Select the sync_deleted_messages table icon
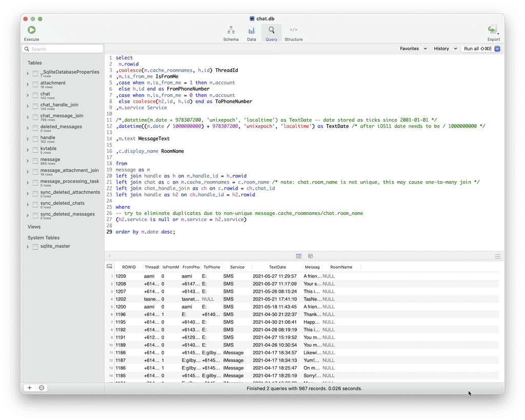 coord(35,215)
